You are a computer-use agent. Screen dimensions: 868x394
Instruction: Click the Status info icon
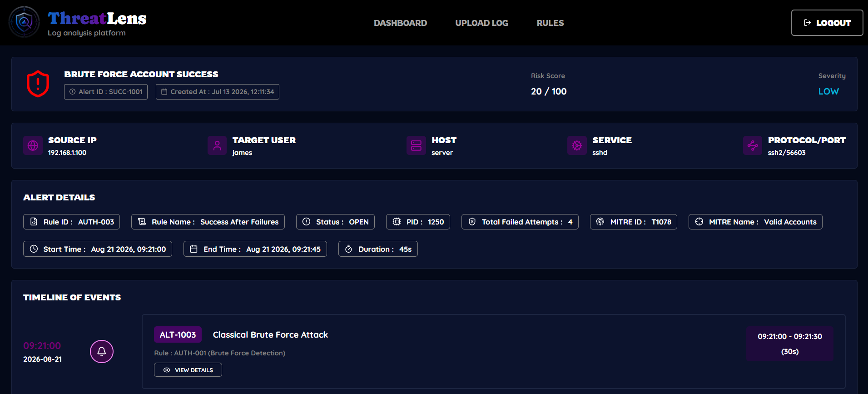(306, 222)
